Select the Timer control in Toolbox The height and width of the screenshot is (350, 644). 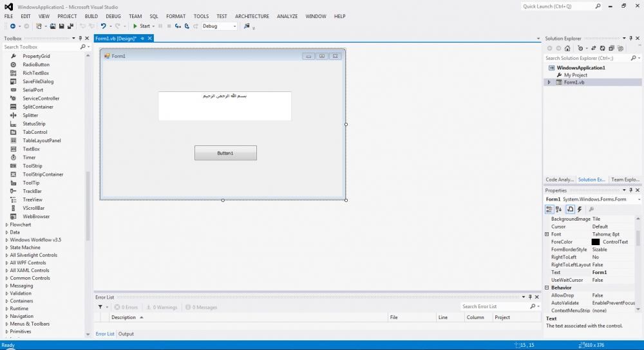coord(29,158)
